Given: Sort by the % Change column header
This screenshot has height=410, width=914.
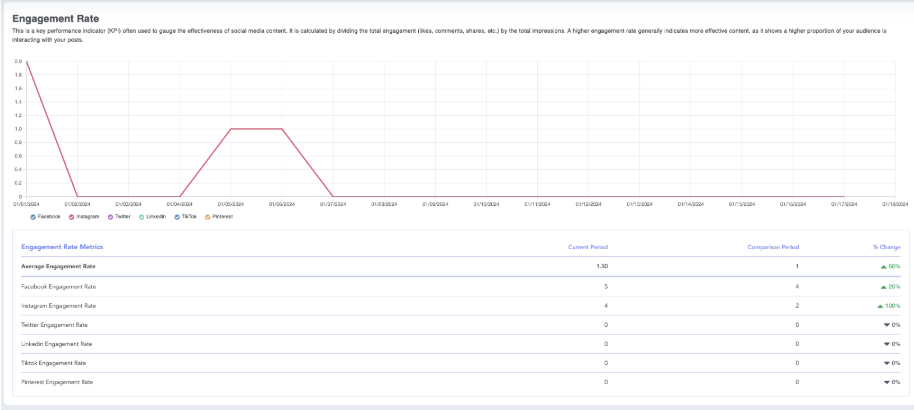Looking at the screenshot, I should coord(886,246).
